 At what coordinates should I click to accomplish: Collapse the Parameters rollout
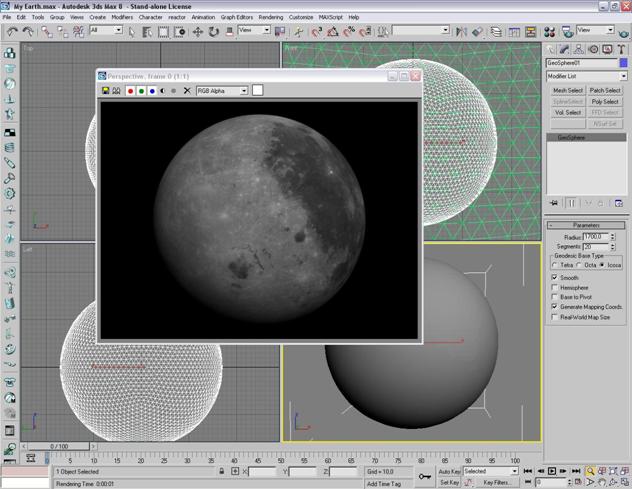click(586, 225)
